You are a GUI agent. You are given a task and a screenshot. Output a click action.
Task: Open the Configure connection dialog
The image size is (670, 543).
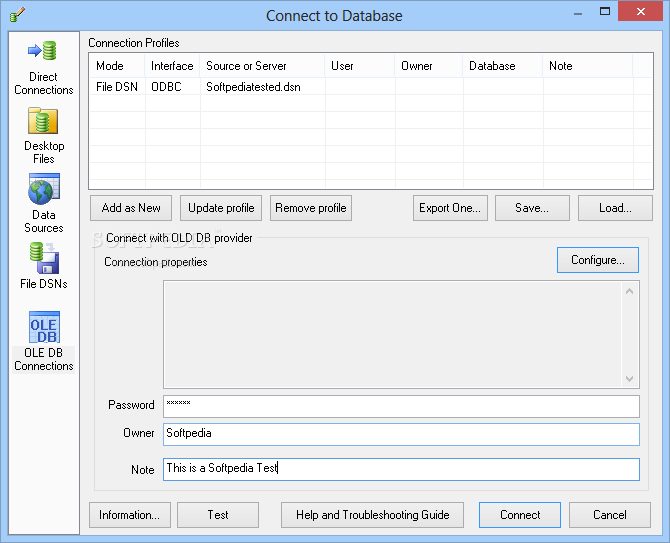[597, 260]
